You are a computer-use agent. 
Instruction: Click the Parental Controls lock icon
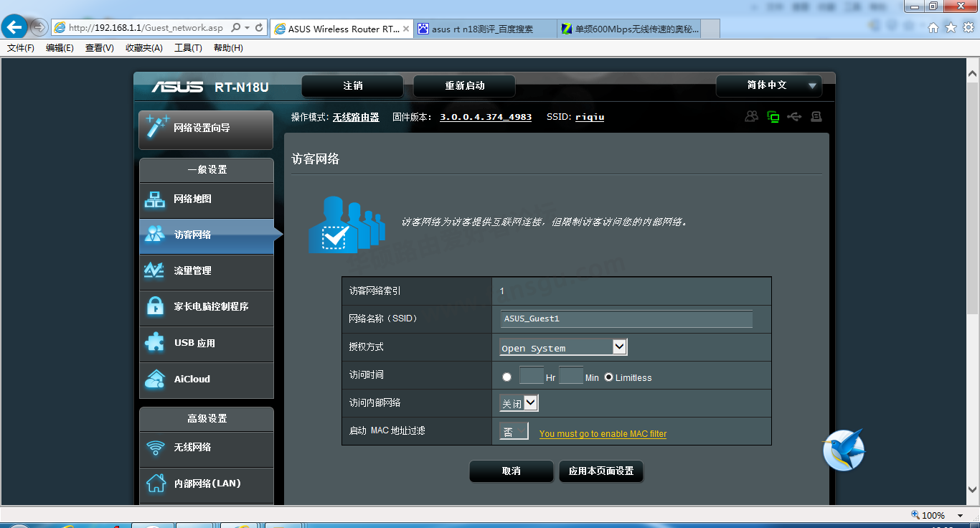pos(154,306)
